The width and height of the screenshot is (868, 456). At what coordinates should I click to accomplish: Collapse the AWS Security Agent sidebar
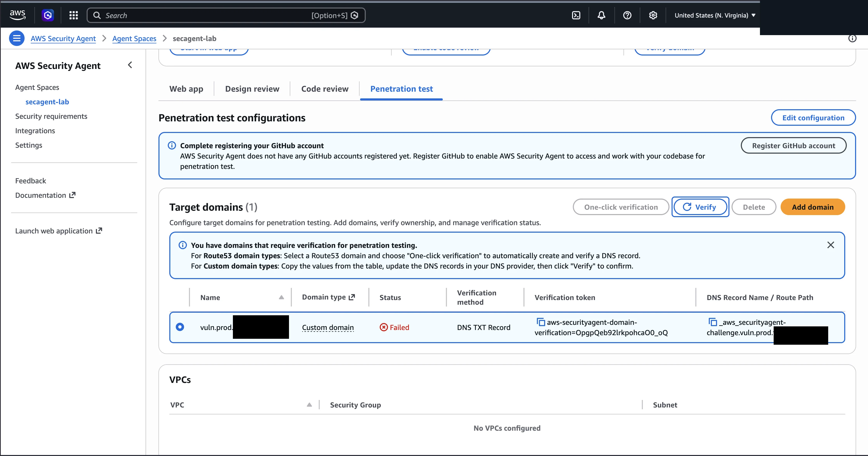[130, 65]
